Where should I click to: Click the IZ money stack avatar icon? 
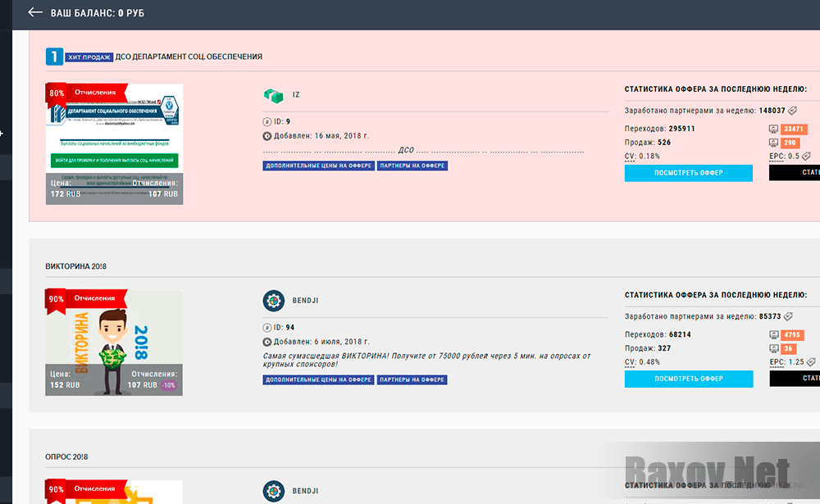click(x=273, y=95)
